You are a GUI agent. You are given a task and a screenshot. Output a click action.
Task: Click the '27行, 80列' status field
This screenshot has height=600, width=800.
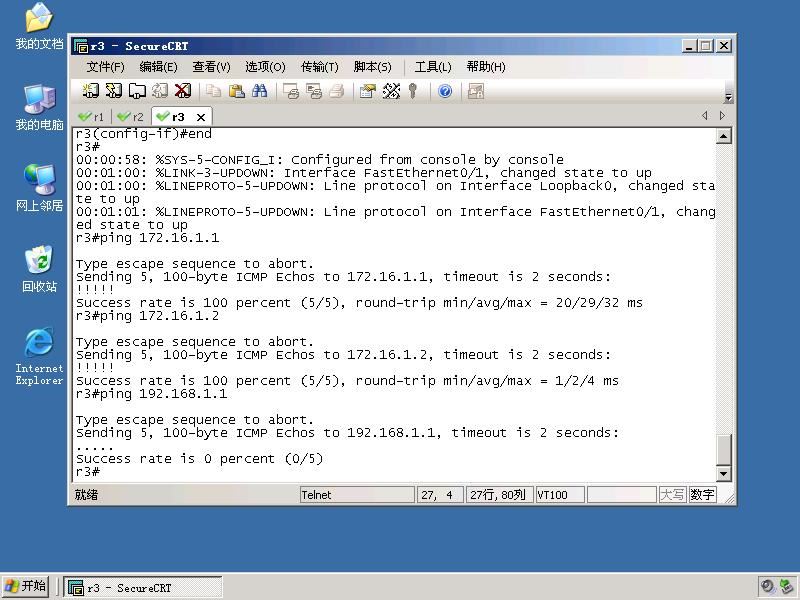point(499,495)
